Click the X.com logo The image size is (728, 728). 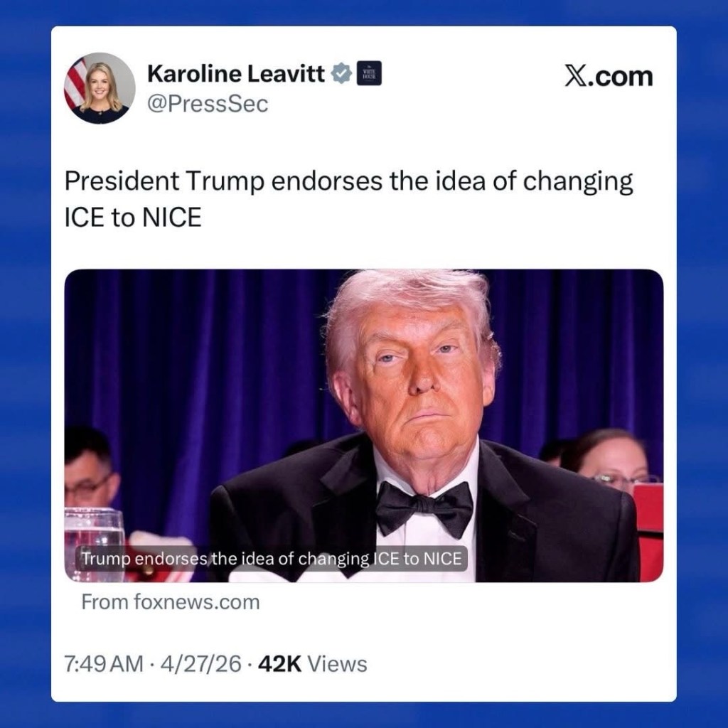point(609,76)
